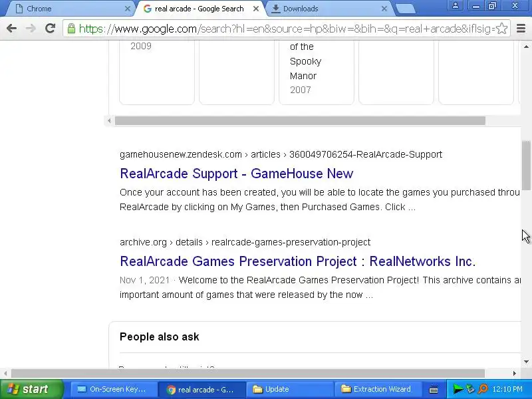This screenshot has width=532, height=399.
Task: Minimize the Chrome window
Action: (475, 6)
